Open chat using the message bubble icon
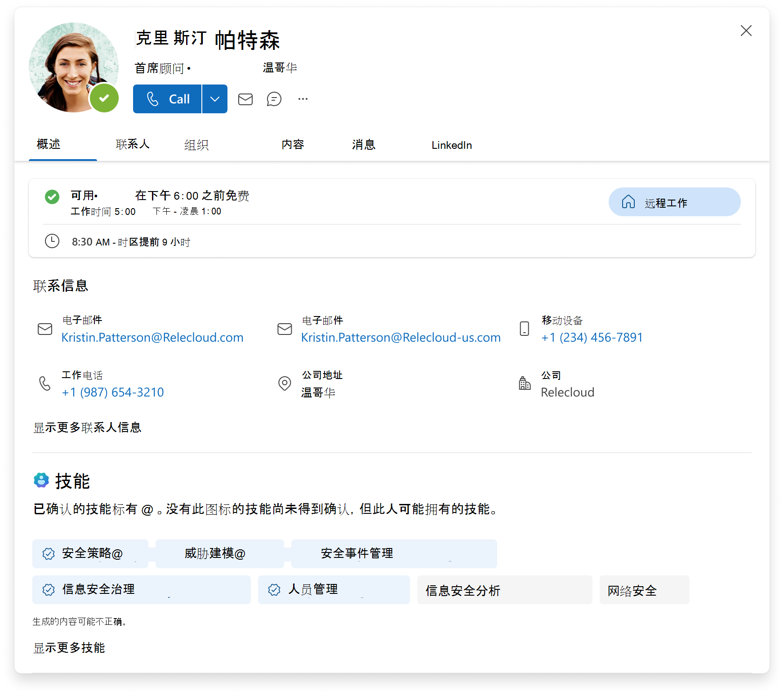The width and height of the screenshot is (784, 695). 274,99
